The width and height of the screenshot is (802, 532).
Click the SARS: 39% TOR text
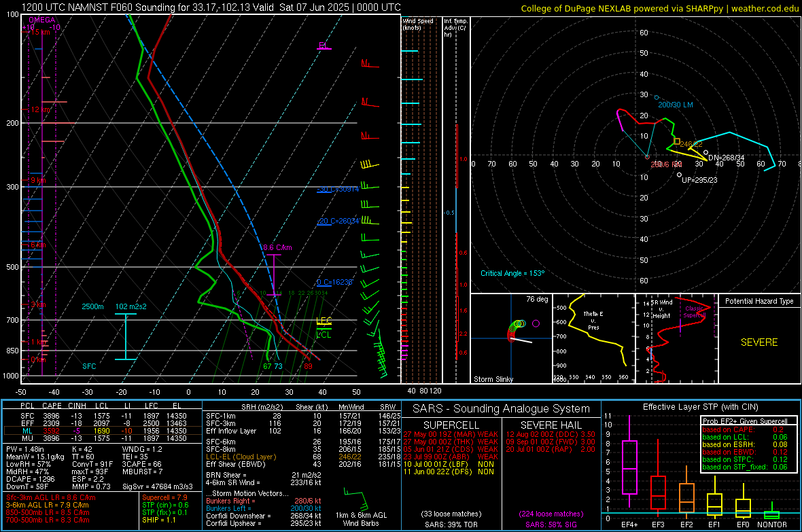tap(451, 525)
